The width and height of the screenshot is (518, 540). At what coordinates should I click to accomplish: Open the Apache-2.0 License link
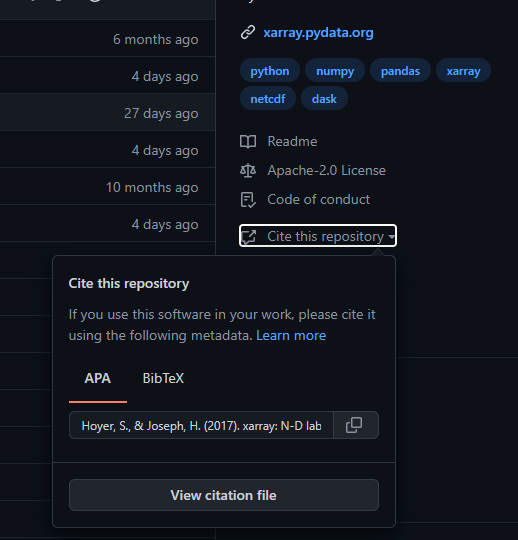[x=327, y=170]
